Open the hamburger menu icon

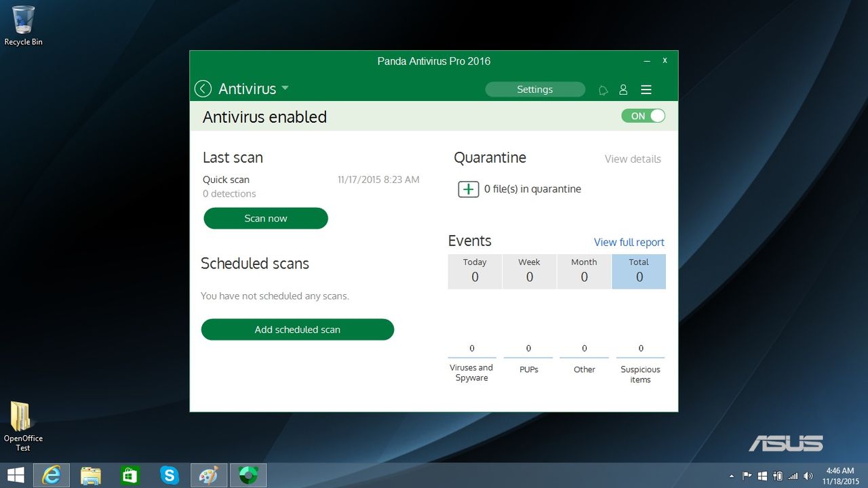(x=646, y=89)
